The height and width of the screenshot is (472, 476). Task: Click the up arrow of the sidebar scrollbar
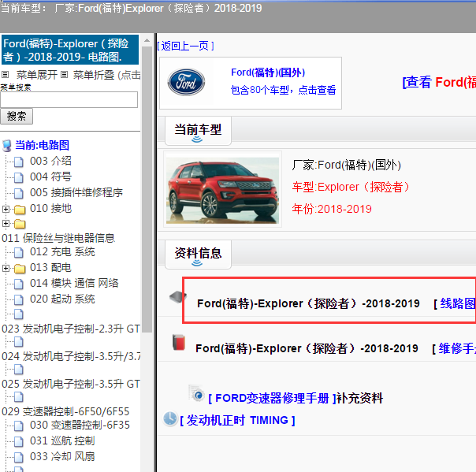[147, 40]
